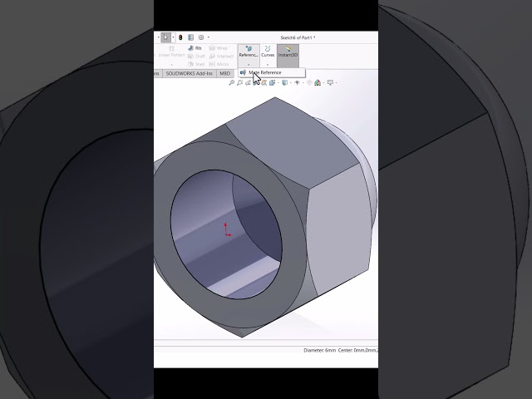
Task: Click the Previous View icon
Action: pyautogui.click(x=248, y=82)
